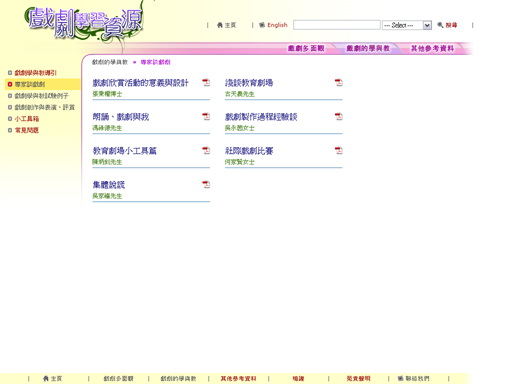This screenshot has height=384, width=512.
Task: Open article 社際戲劇比賽
Action: (249, 151)
